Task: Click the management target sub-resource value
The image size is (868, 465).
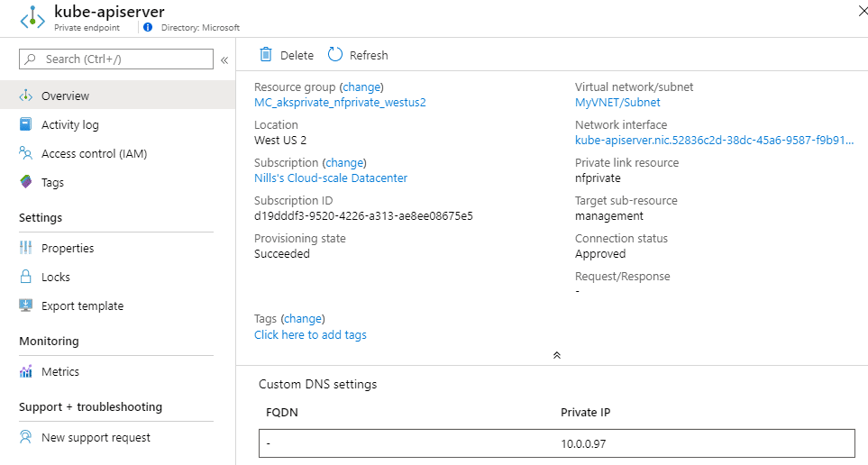Action: [609, 216]
